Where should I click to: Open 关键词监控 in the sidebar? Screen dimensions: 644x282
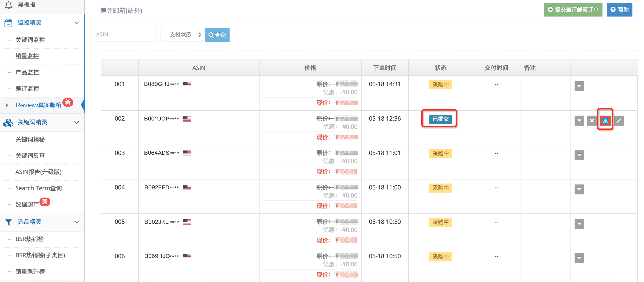point(30,40)
